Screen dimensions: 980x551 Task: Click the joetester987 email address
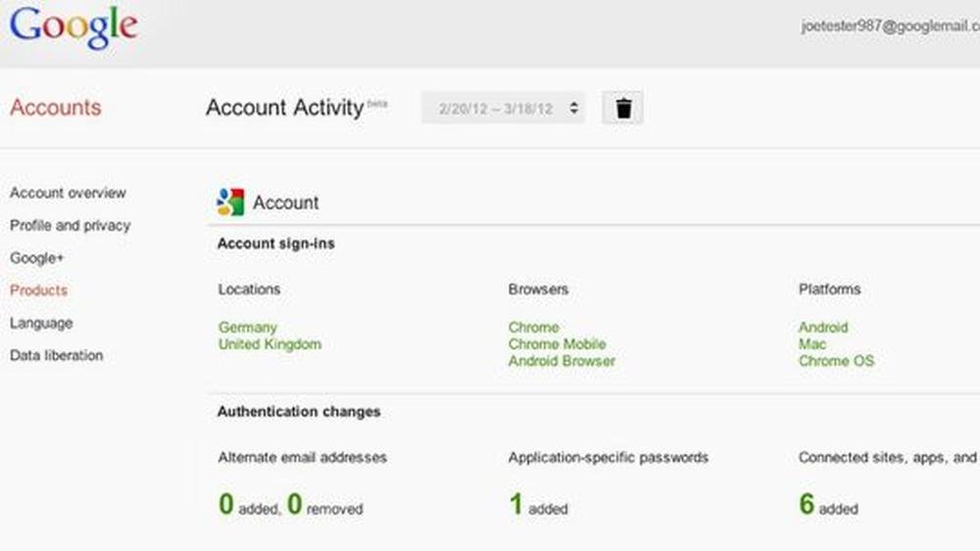coord(891,26)
